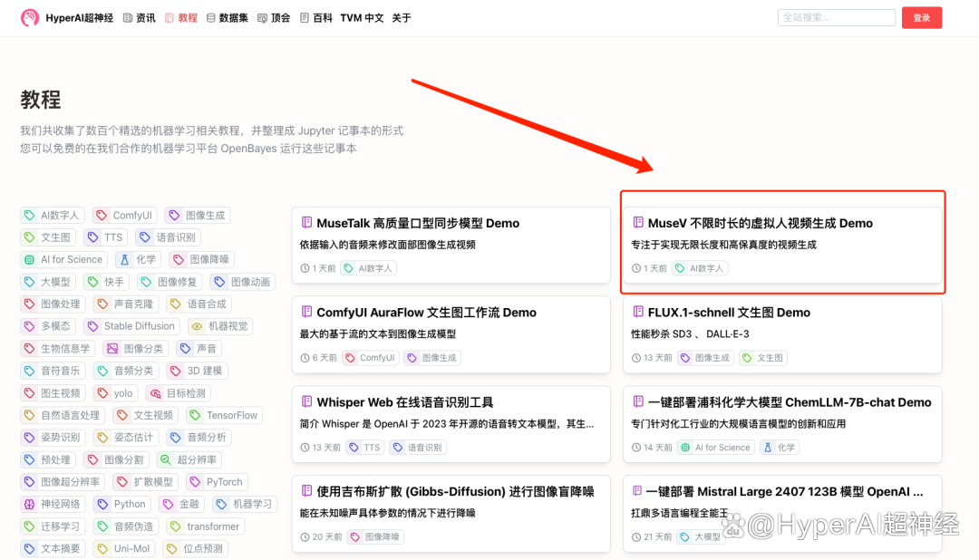The image size is (979, 560).
Task: Click AI for Science tag on ChemLLM card
Action: tap(715, 447)
